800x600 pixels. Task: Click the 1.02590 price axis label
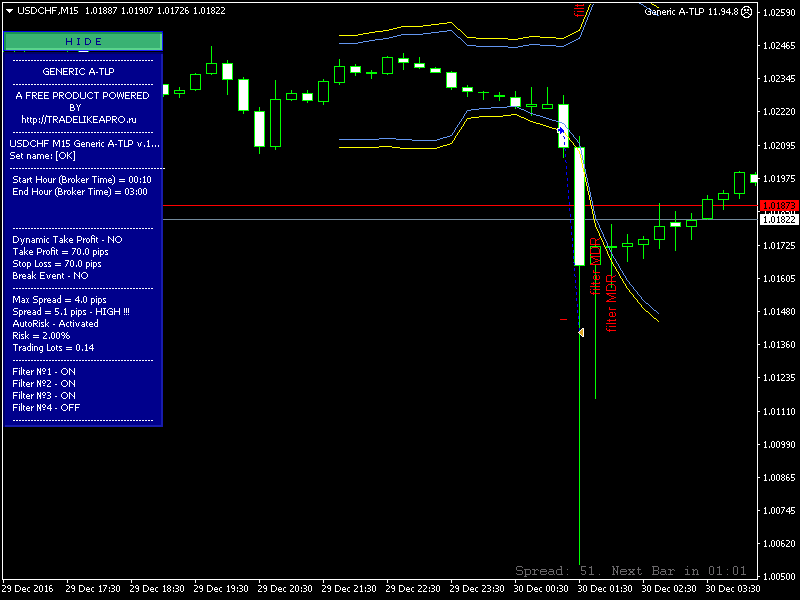pyautogui.click(x=779, y=12)
